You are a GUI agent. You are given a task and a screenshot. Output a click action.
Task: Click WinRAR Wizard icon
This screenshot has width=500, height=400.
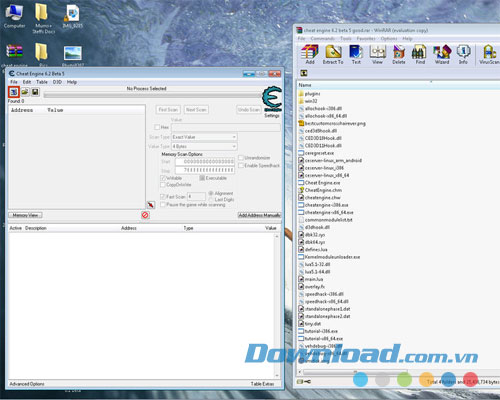pyautogui.click(x=442, y=54)
